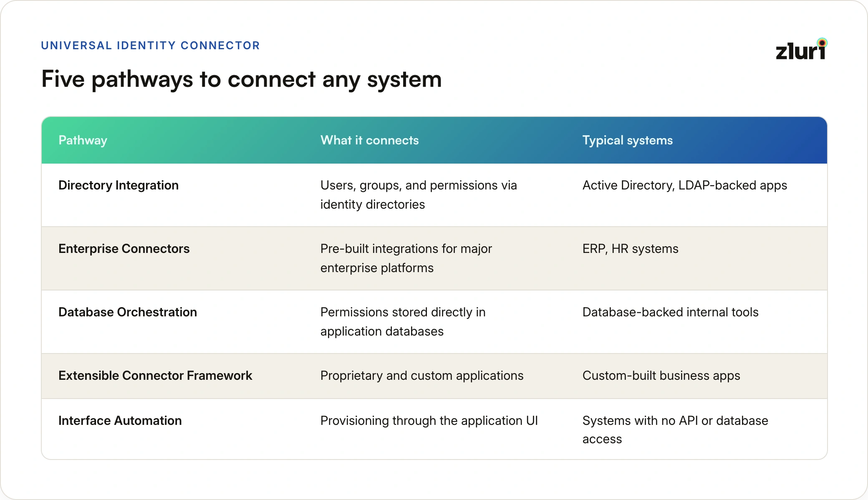Click 'Permissions stored directly in application databases'
Screen dimensions: 868x500
point(403,322)
